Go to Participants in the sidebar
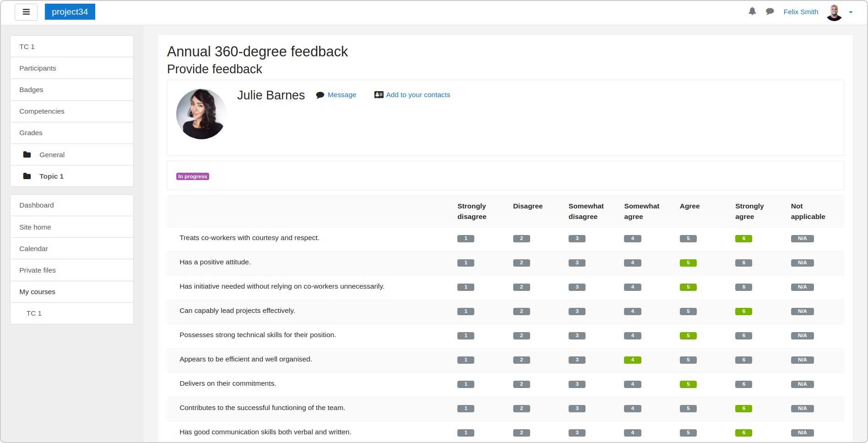This screenshot has width=868, height=443. [38, 68]
